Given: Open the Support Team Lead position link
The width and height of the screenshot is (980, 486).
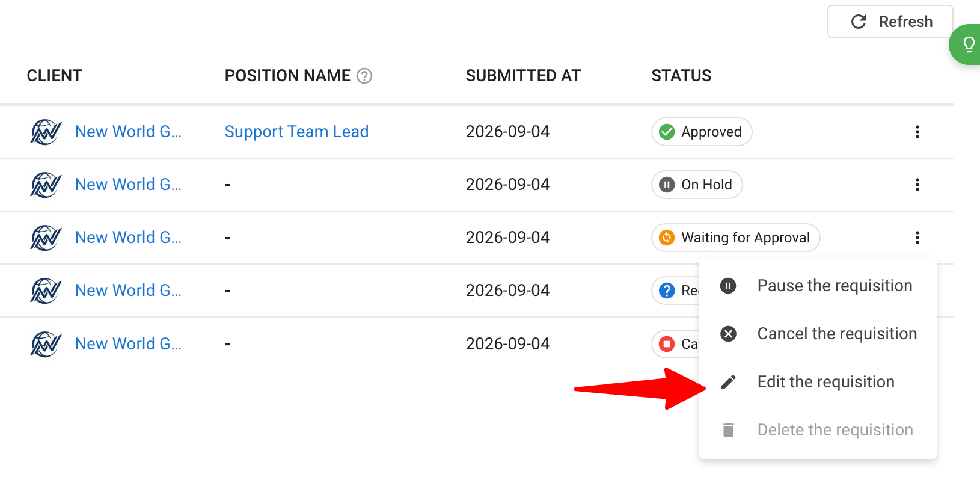Looking at the screenshot, I should [296, 132].
